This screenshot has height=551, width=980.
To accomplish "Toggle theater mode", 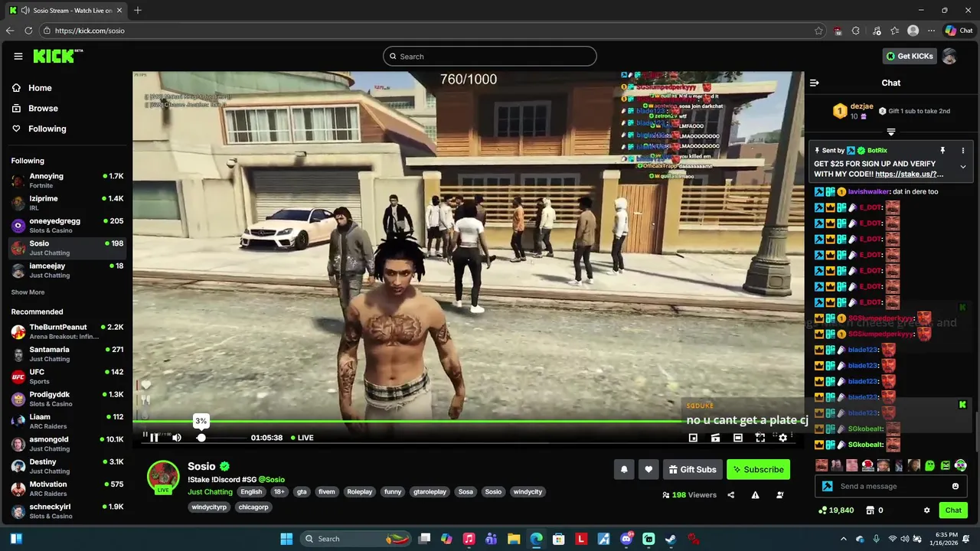I will click(x=737, y=438).
